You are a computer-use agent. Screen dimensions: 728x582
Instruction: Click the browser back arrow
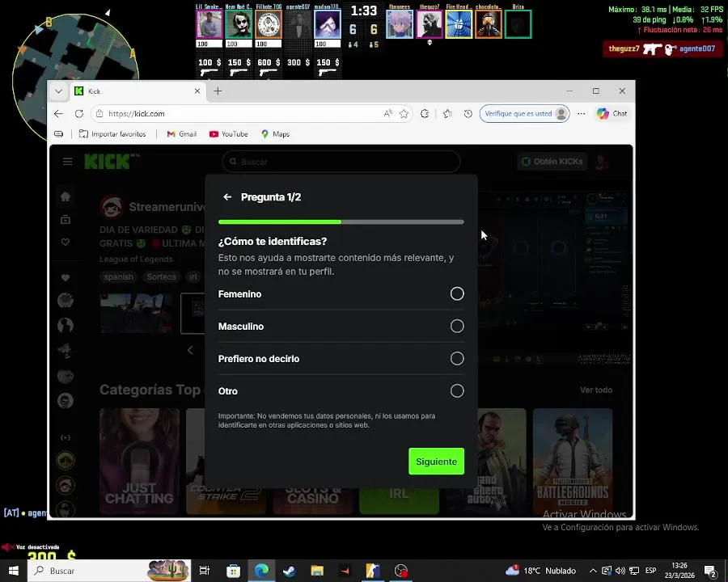point(58,114)
